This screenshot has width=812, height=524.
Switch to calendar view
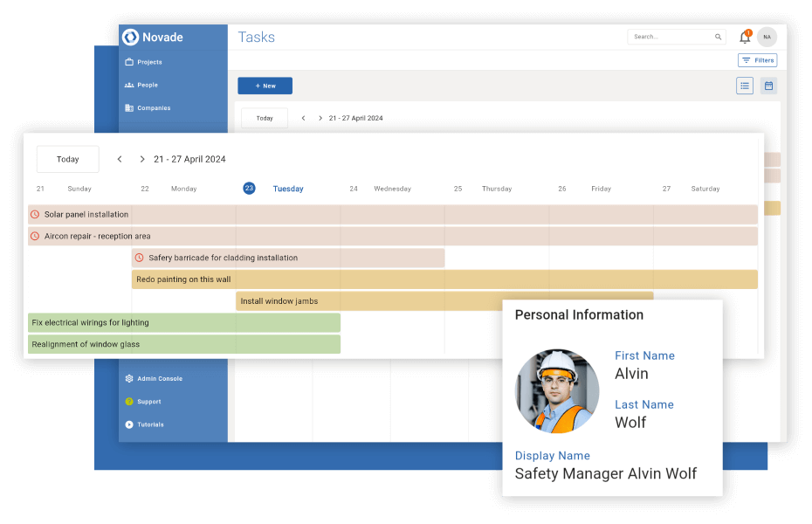pyautogui.click(x=768, y=86)
